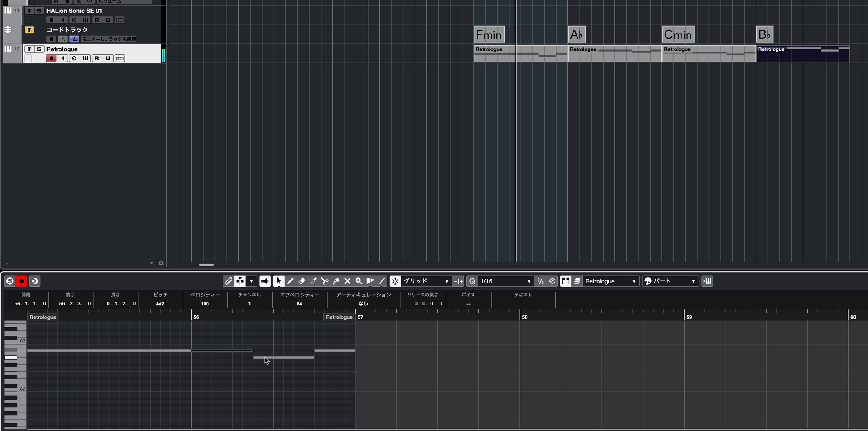The height and width of the screenshot is (431, 868).
Task: Open the active part Retrologue dropdown
Action: pos(611,281)
